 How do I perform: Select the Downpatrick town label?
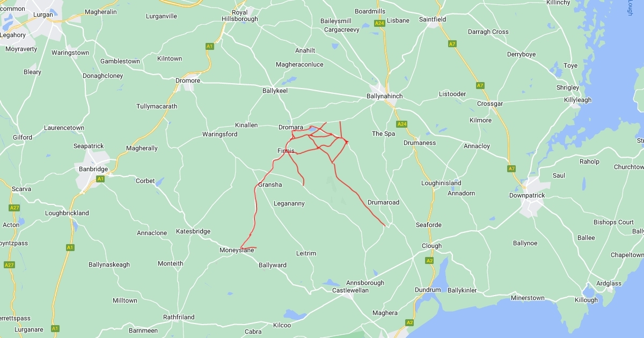(x=527, y=195)
